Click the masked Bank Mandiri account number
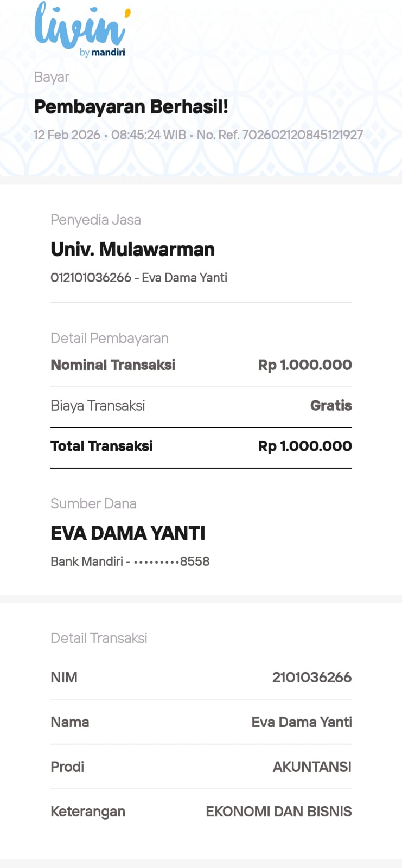402x868 pixels. click(x=171, y=561)
